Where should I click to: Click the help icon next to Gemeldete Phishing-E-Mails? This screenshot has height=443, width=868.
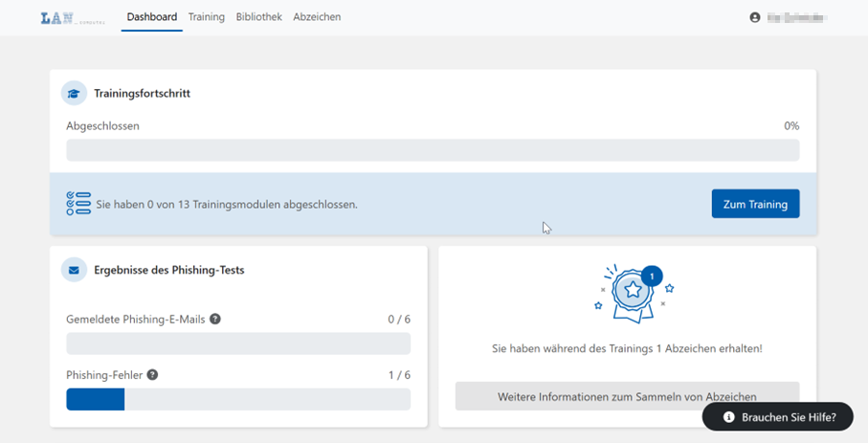coord(215,319)
